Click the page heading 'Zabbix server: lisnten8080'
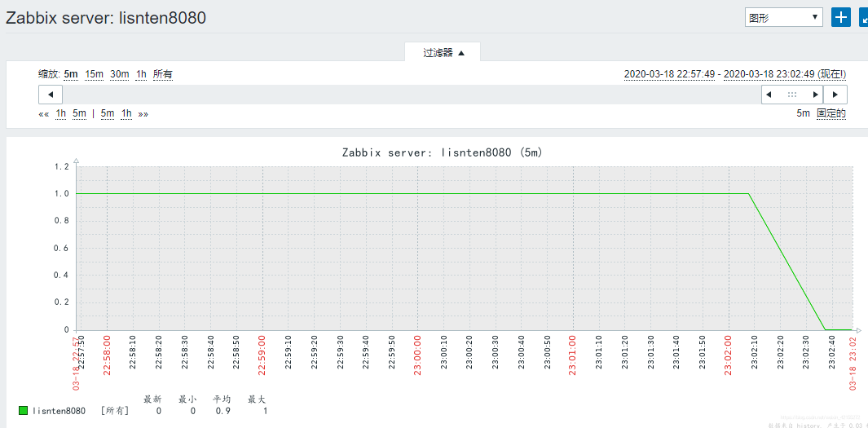The width and height of the screenshot is (868, 428). [106, 18]
